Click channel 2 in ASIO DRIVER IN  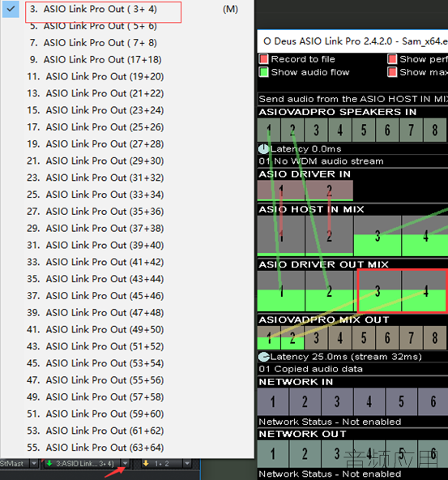click(x=329, y=191)
